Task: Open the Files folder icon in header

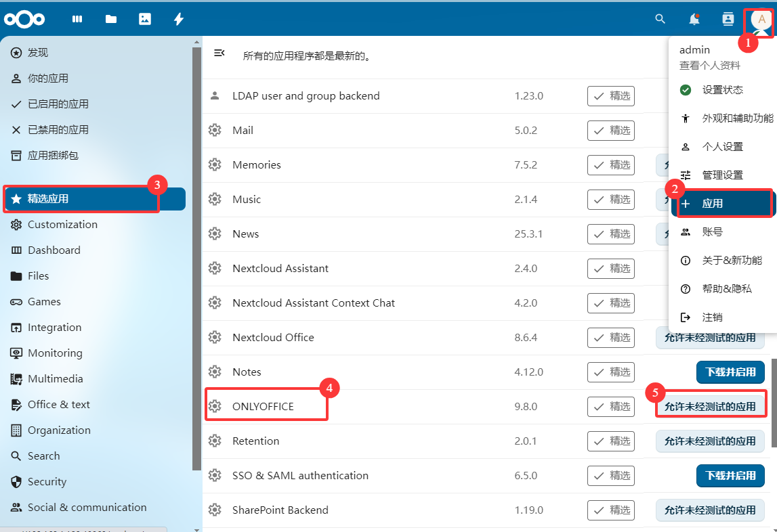Action: 111,19
